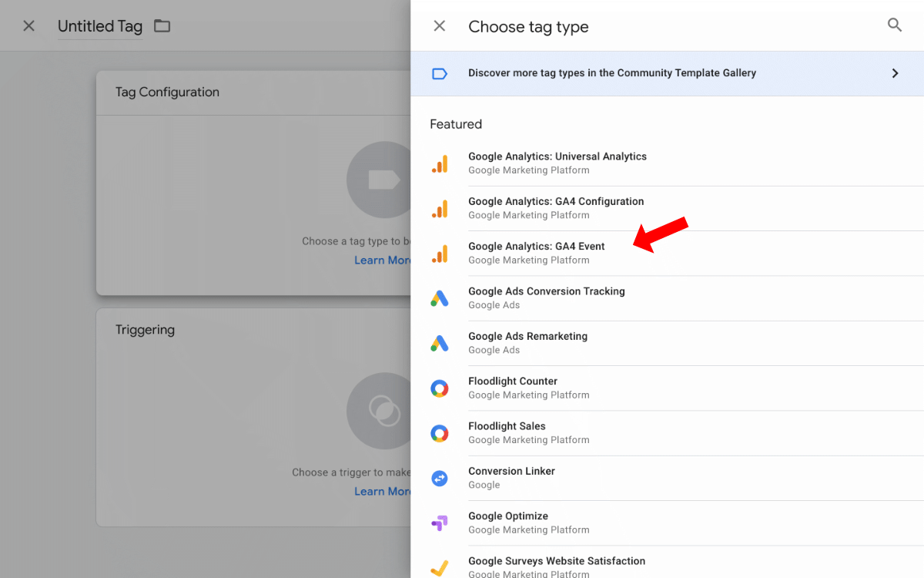Click the GA4 Event analytics icon
This screenshot has width=924, height=578.
pyautogui.click(x=440, y=253)
